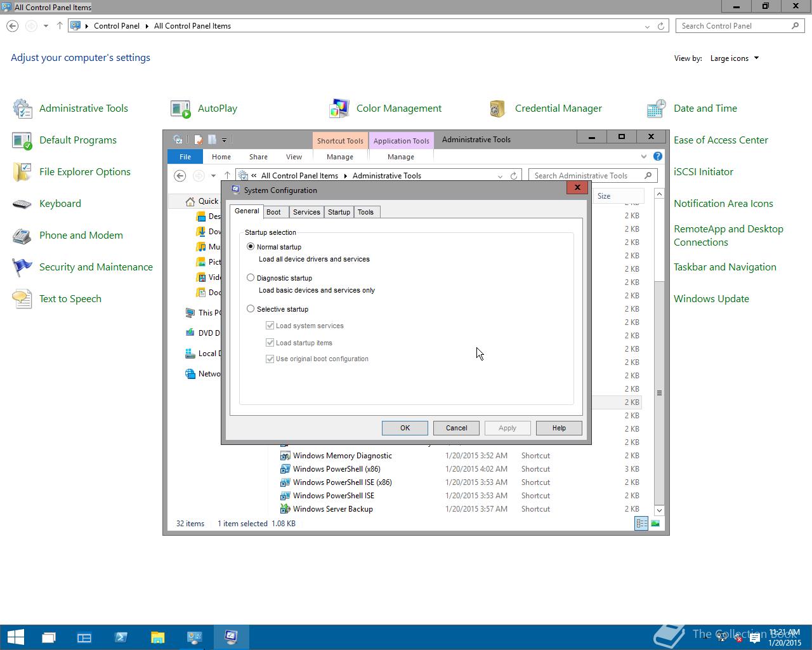The image size is (812, 650).
Task: Expand Control Panel address bar history dropdown
Action: point(647,27)
